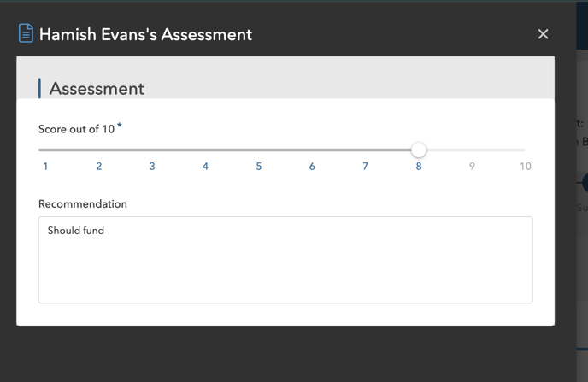This screenshot has width=588, height=382.
Task: Set the score to 5
Action: 259,166
